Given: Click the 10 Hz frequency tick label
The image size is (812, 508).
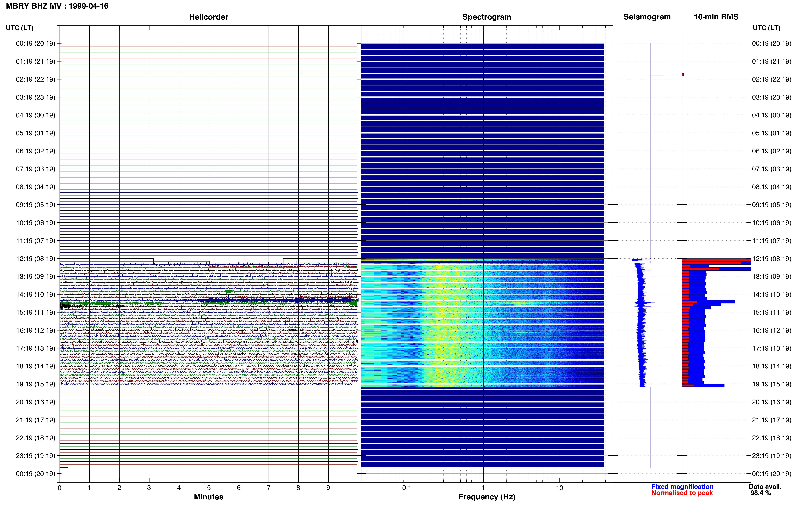Looking at the screenshot, I should click(559, 488).
